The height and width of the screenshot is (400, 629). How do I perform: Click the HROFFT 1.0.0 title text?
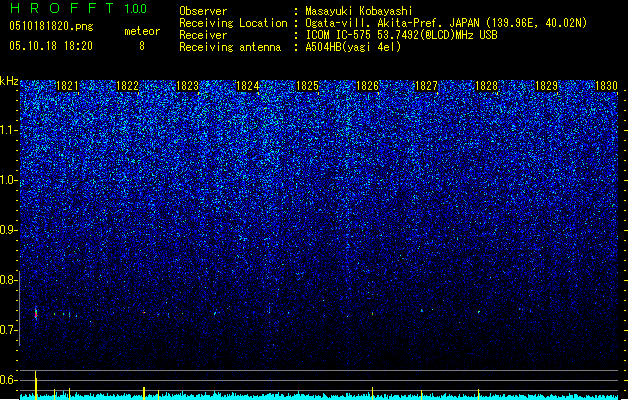[78, 8]
